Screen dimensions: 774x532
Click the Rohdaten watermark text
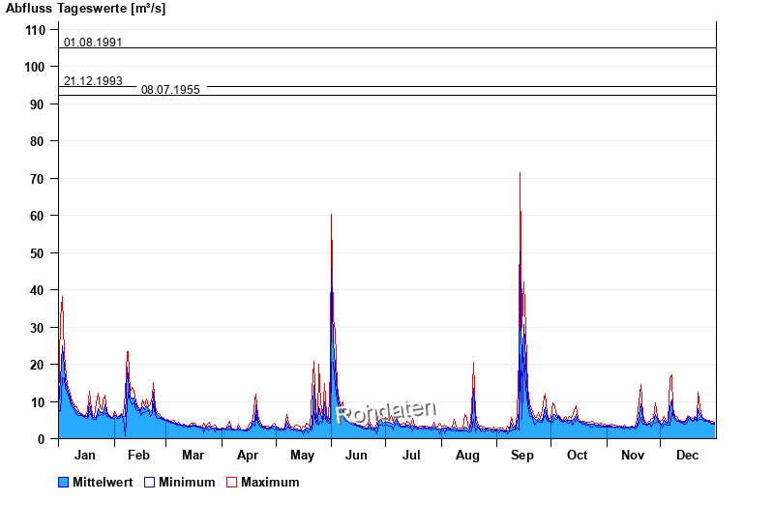(387, 412)
